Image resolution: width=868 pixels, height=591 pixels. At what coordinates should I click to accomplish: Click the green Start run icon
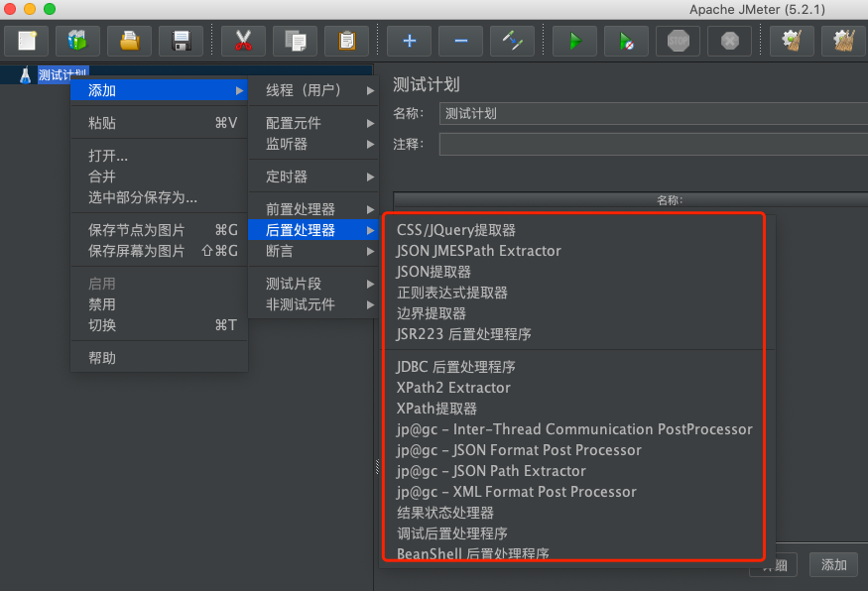click(574, 41)
